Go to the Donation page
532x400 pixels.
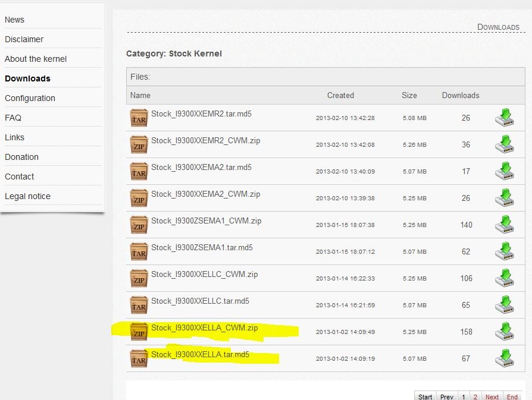click(x=21, y=157)
